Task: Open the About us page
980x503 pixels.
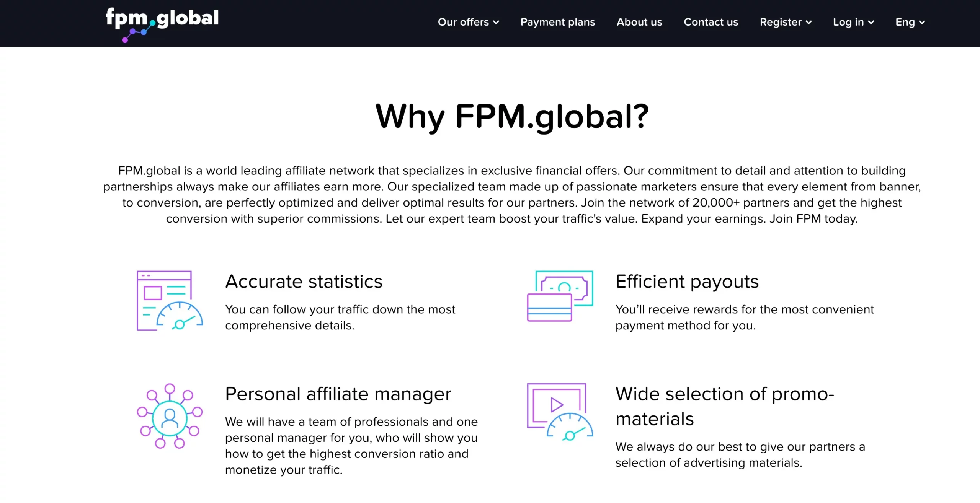Action: pos(639,22)
